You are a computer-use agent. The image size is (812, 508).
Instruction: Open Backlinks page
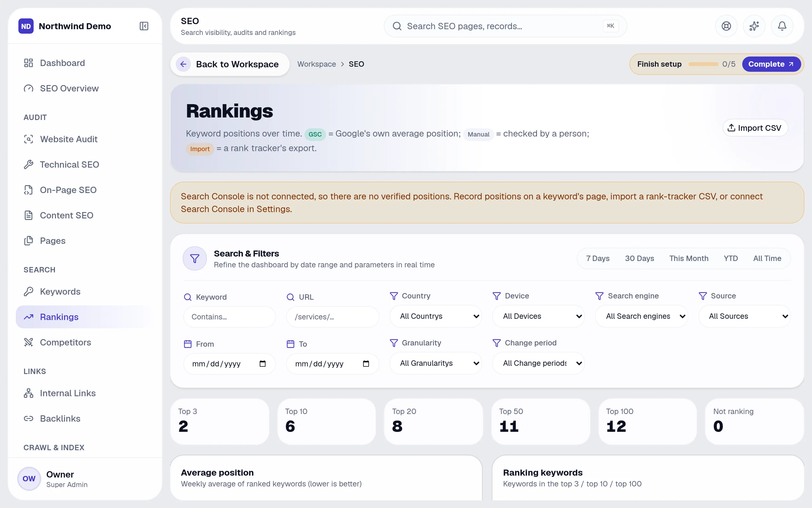pyautogui.click(x=85, y=419)
